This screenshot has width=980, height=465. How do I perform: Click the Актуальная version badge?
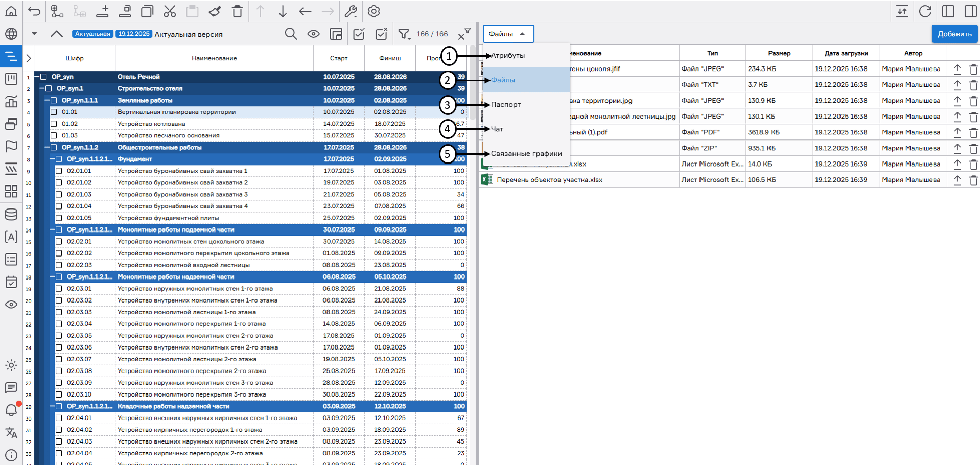[x=92, y=34]
